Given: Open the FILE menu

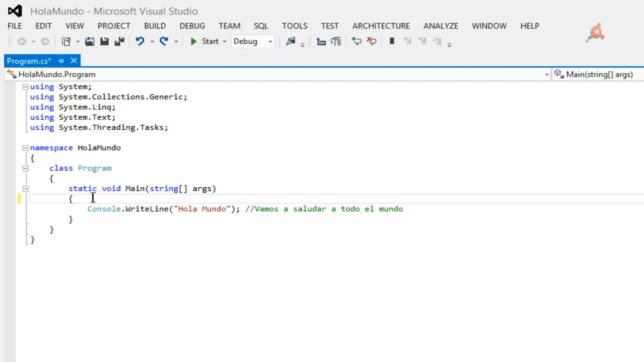Looking at the screenshot, I should click(15, 26).
